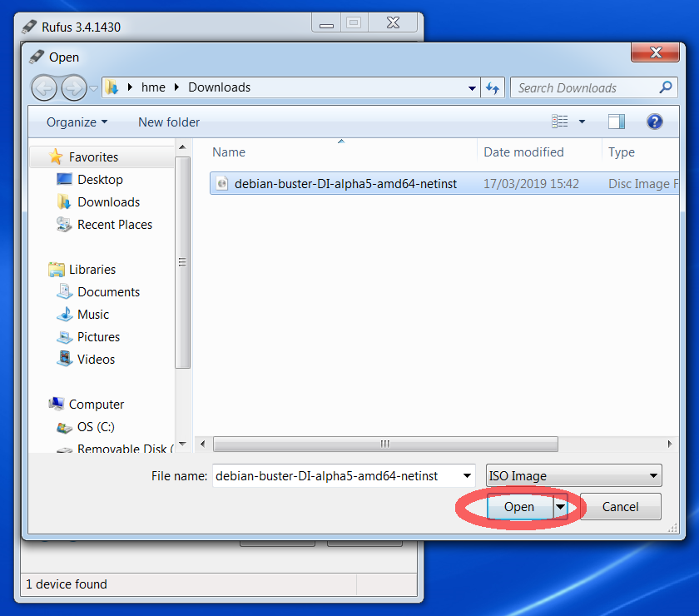
Task: Select Libraries in the navigation pane
Action: [x=92, y=270]
